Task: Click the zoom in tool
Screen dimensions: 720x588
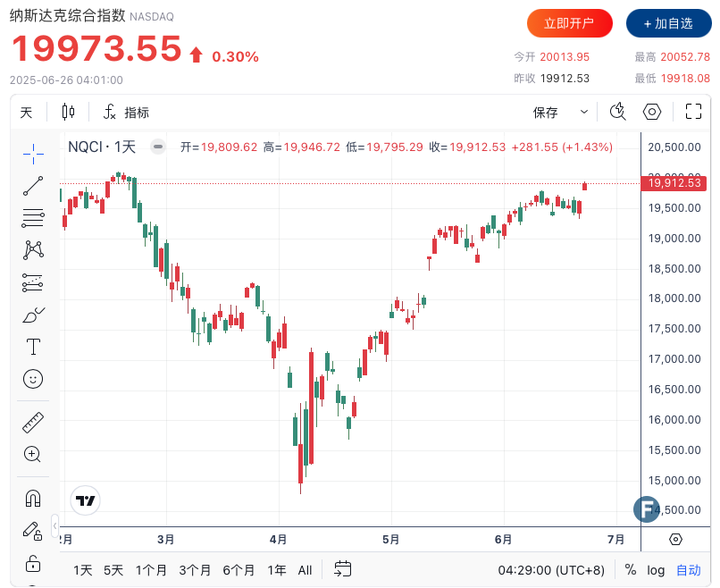Action: (33, 454)
